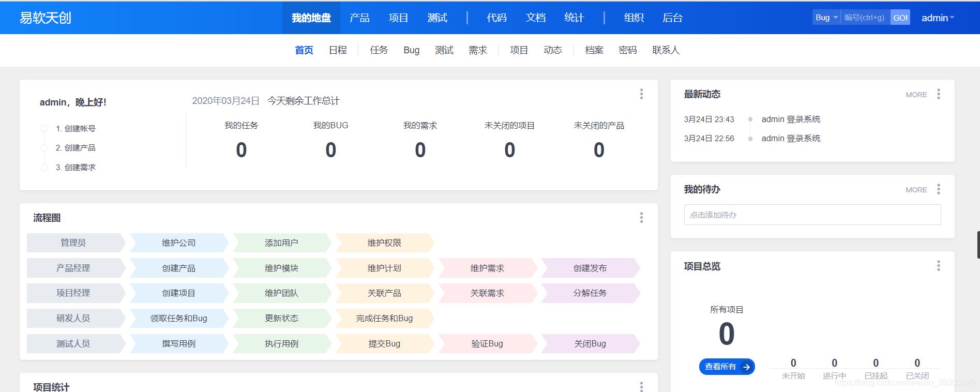This screenshot has width=980, height=392.
Task: Open the 代码 main menu
Action: tap(496, 18)
